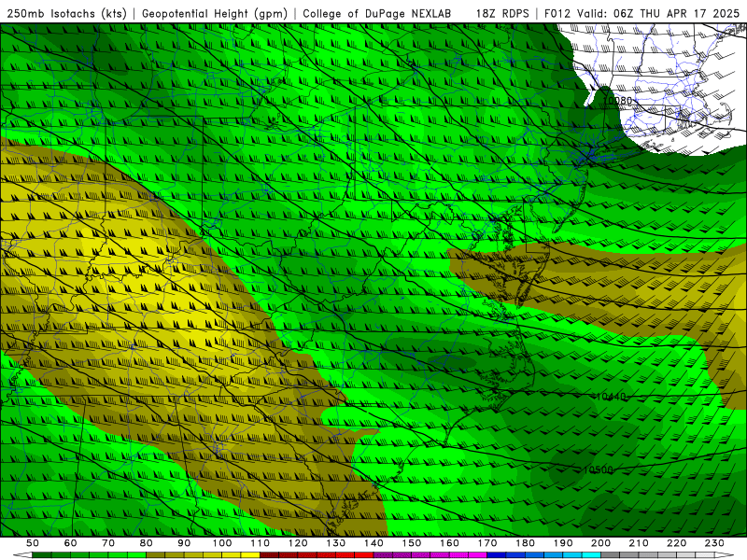Image resolution: width=747 pixels, height=560 pixels.
Task: Click the 180 value on the color scale
Action: pos(525,543)
